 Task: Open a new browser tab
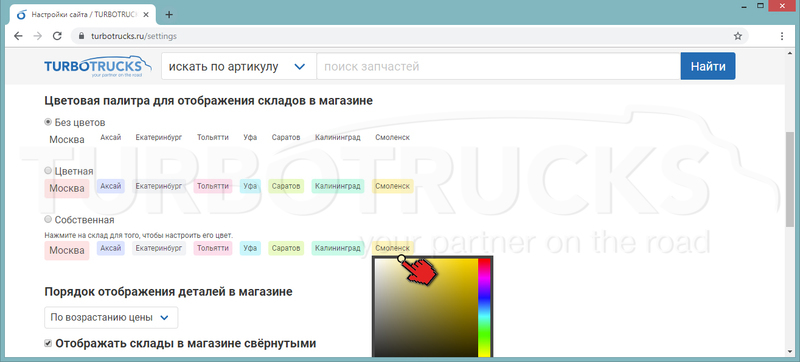(169, 14)
